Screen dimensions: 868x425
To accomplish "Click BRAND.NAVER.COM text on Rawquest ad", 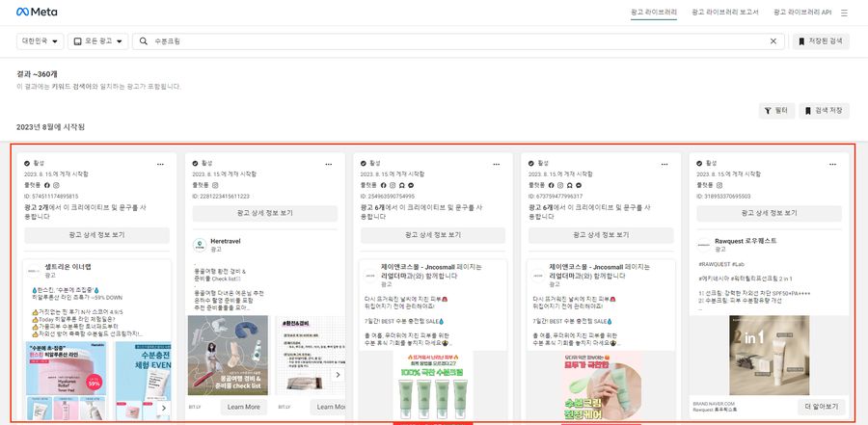I will tap(714, 404).
